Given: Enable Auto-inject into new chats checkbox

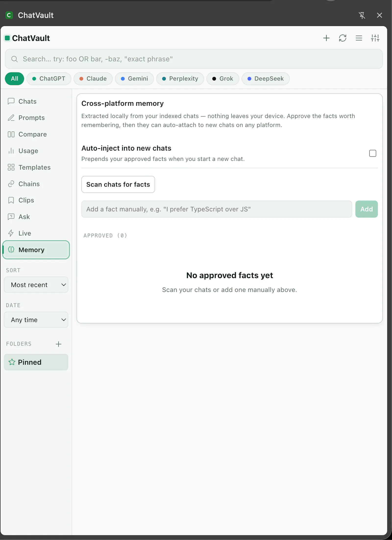Looking at the screenshot, I should pos(372,153).
